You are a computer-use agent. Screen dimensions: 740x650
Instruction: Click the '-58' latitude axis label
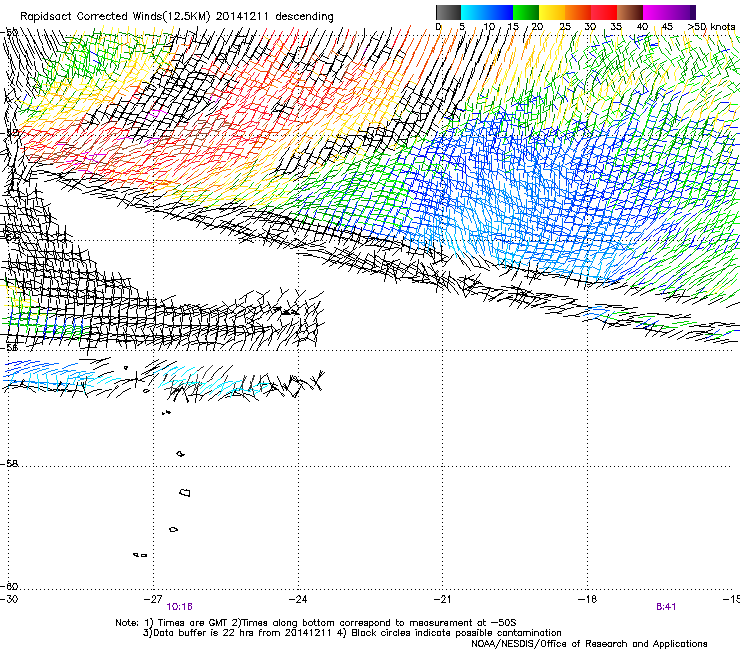[9, 464]
